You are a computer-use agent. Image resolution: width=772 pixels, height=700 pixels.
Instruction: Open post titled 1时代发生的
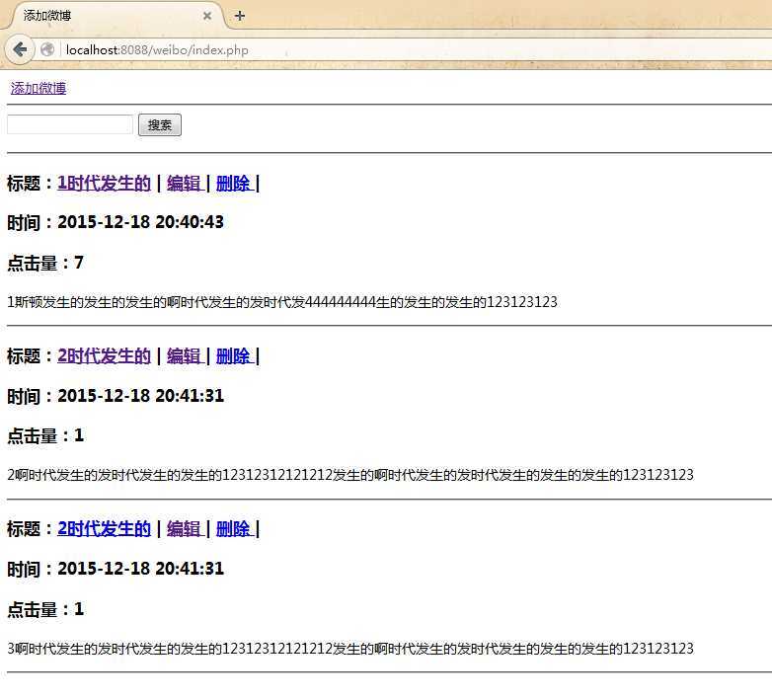pos(104,183)
